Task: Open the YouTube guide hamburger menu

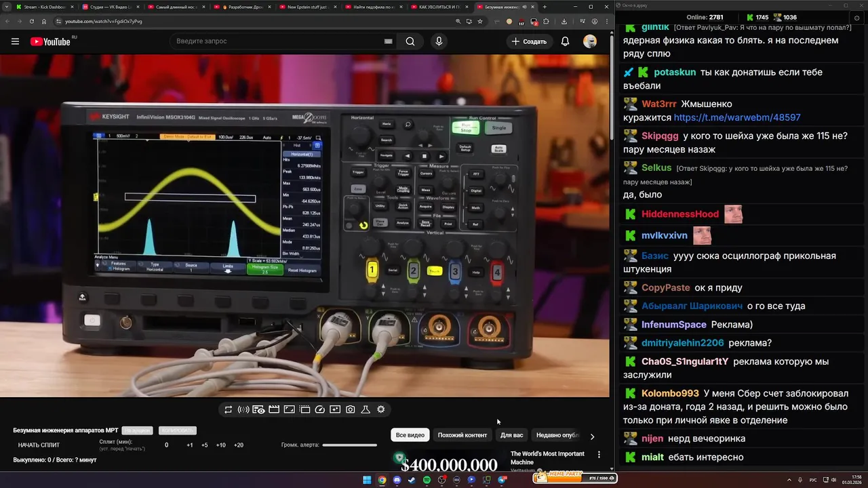Action: coord(15,41)
